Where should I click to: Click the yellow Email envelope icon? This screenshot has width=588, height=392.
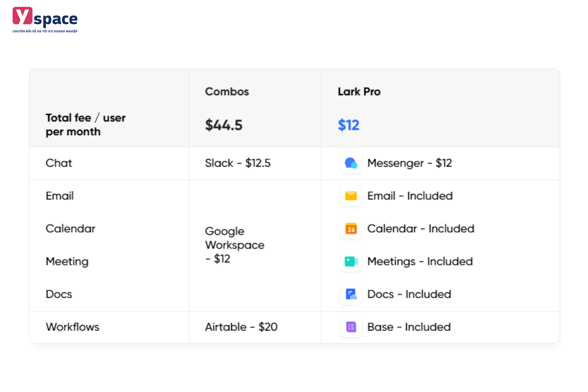[x=351, y=196]
